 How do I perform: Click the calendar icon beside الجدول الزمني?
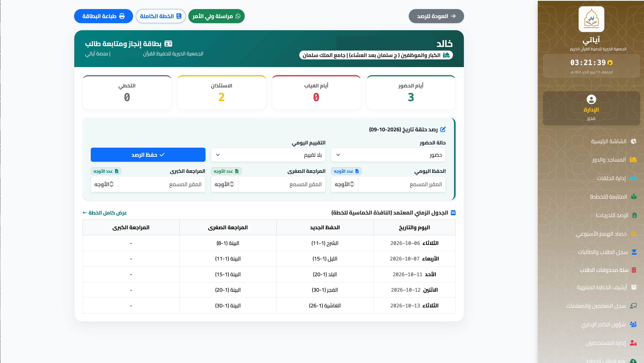453,213
